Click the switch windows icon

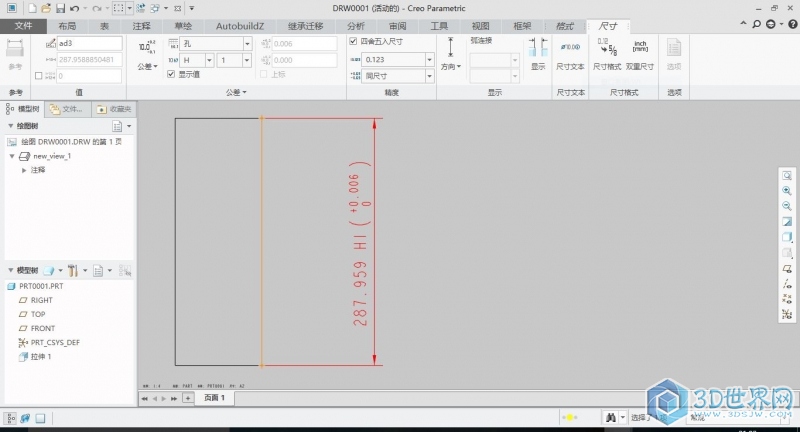[155, 8]
